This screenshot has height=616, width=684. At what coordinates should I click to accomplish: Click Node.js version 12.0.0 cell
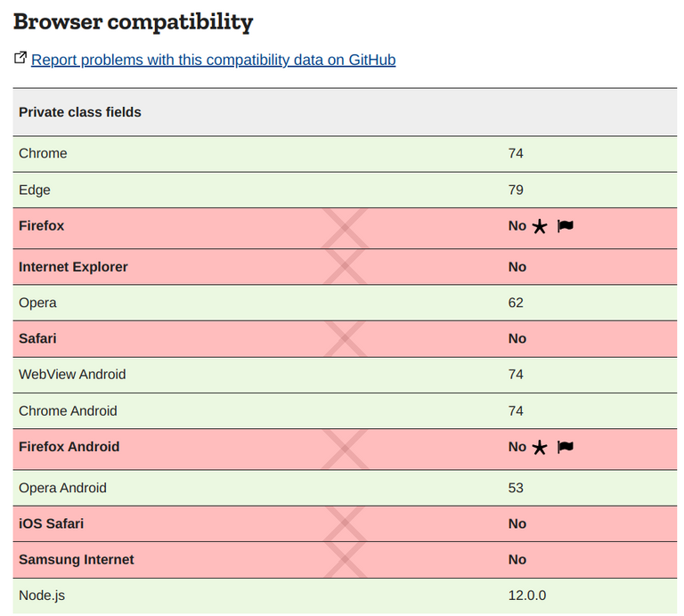(x=527, y=596)
